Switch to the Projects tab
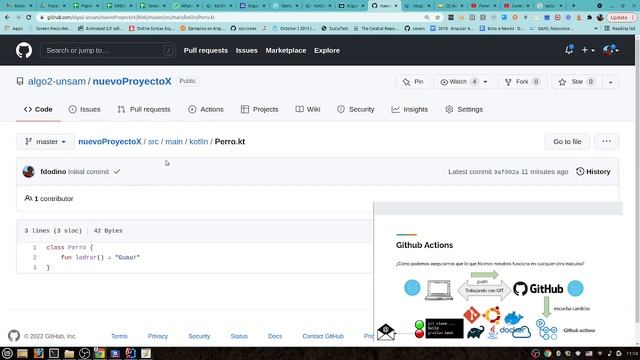 (x=260, y=109)
